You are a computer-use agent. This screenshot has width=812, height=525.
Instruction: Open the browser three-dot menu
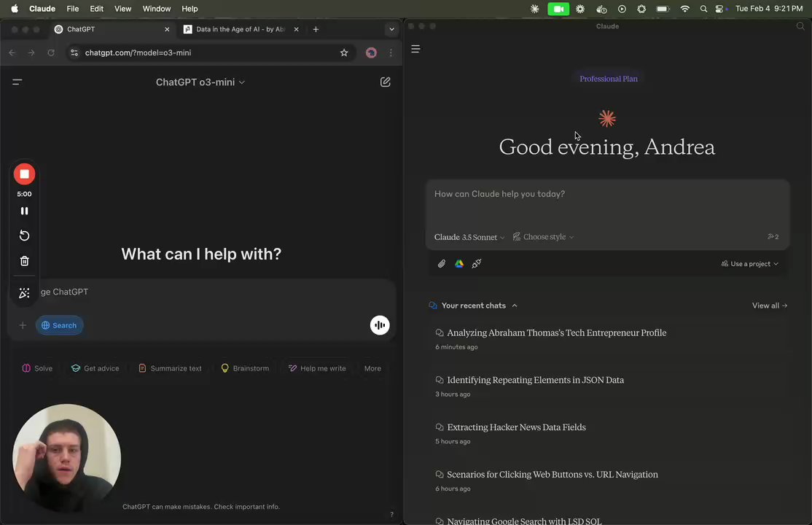pyautogui.click(x=391, y=52)
